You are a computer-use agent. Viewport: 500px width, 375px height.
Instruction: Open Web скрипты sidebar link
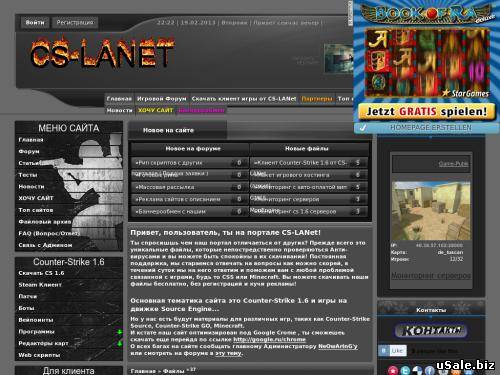pos(39,355)
